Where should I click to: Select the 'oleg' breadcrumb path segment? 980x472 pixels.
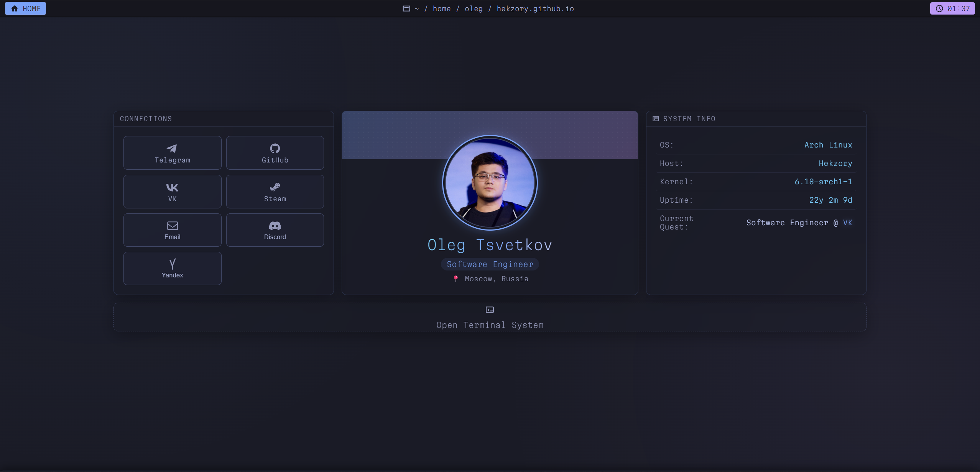click(x=474, y=8)
